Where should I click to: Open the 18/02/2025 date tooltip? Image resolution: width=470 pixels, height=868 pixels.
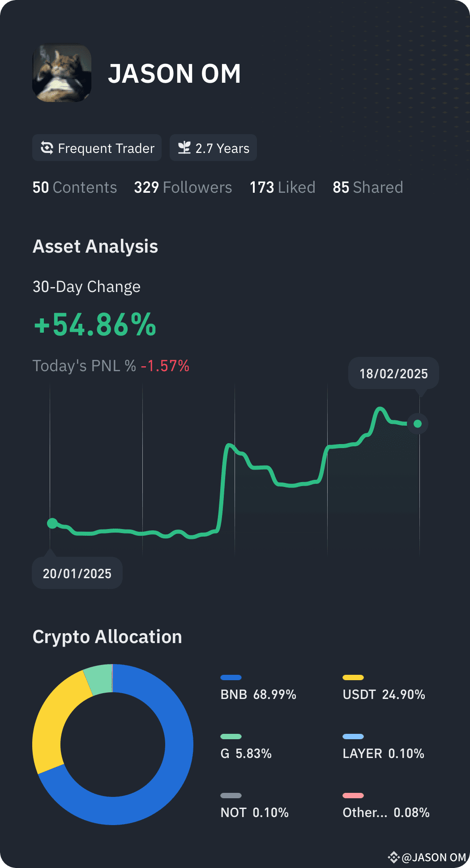[x=393, y=374]
